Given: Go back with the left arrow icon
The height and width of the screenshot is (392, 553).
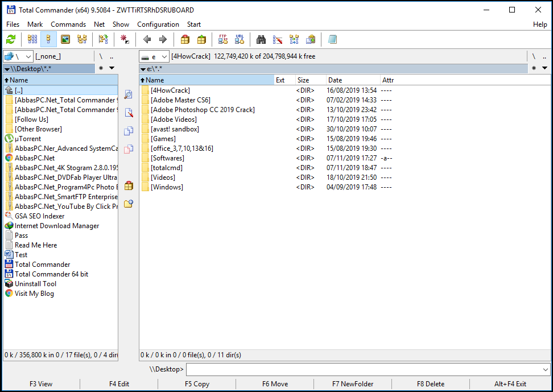Looking at the screenshot, I should tap(147, 39).
